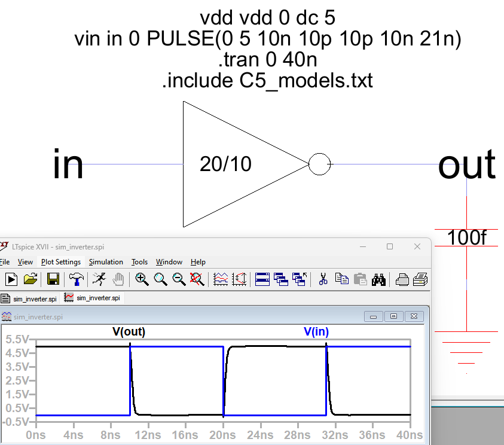Halt the simulation with the hand icon
504x445 pixels.
118,279
